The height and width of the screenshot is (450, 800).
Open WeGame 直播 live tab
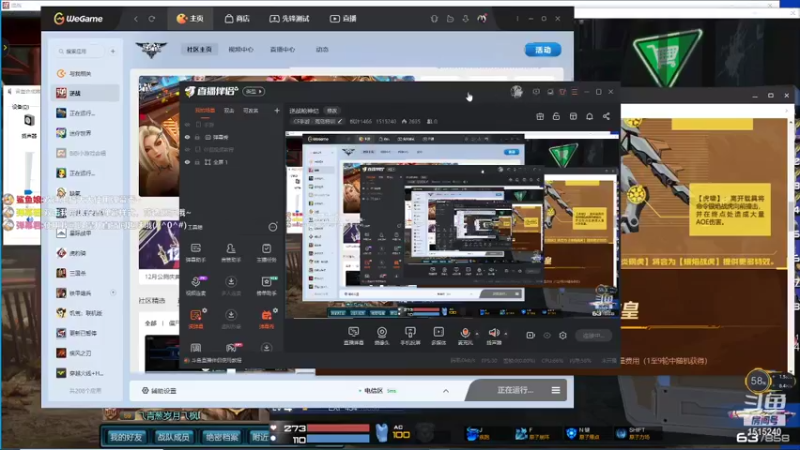(x=343, y=18)
